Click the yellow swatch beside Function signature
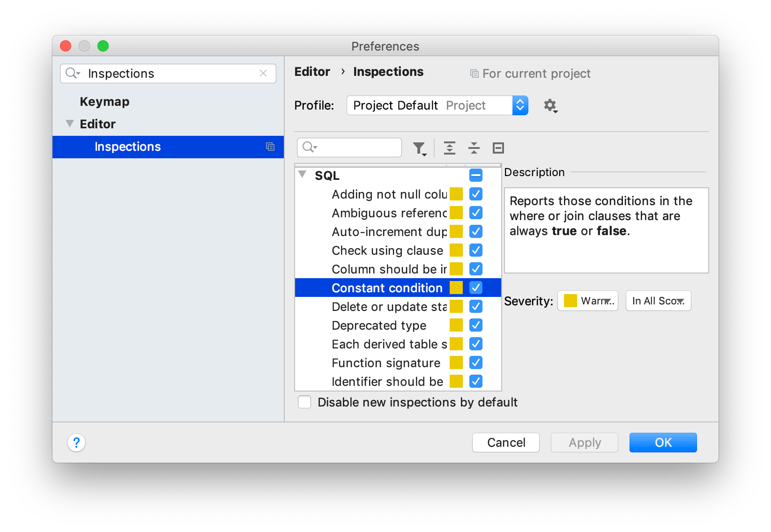Image resolution: width=771 pixels, height=532 pixels. pyautogui.click(x=456, y=362)
